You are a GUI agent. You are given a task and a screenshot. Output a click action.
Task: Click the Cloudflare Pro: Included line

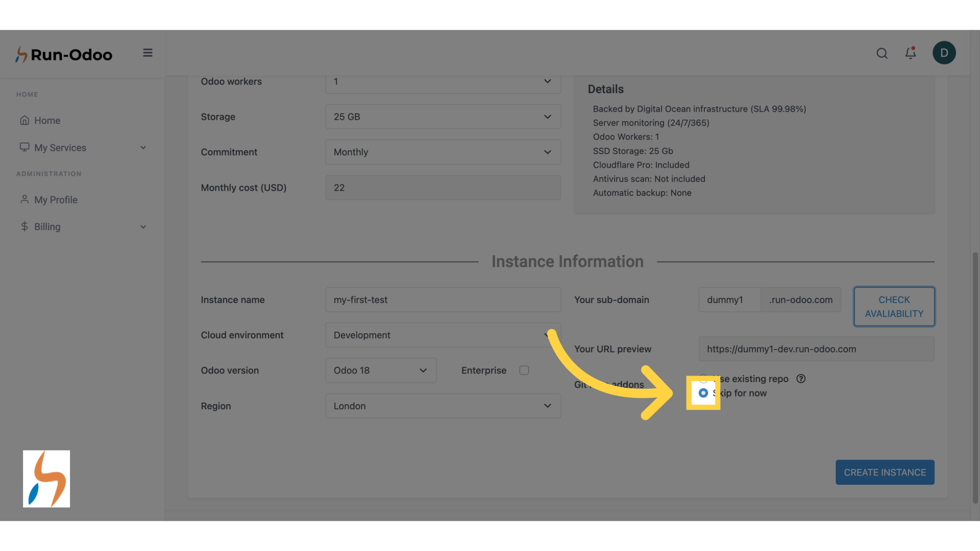[641, 165]
